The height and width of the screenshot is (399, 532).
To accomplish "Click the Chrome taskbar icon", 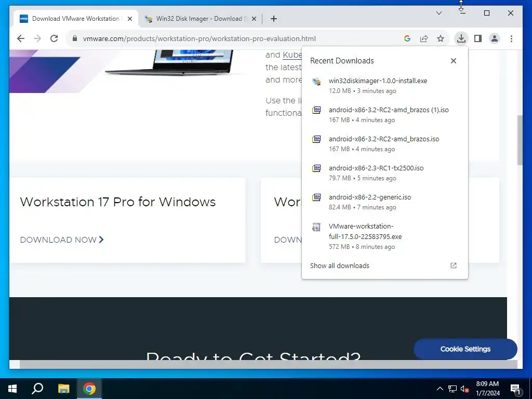I will click(x=89, y=389).
